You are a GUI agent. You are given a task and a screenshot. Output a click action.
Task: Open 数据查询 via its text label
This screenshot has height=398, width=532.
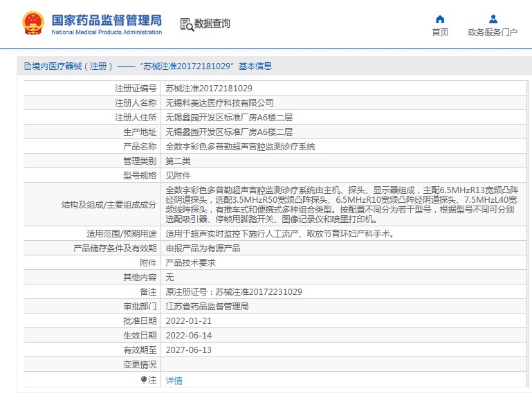coord(212,24)
